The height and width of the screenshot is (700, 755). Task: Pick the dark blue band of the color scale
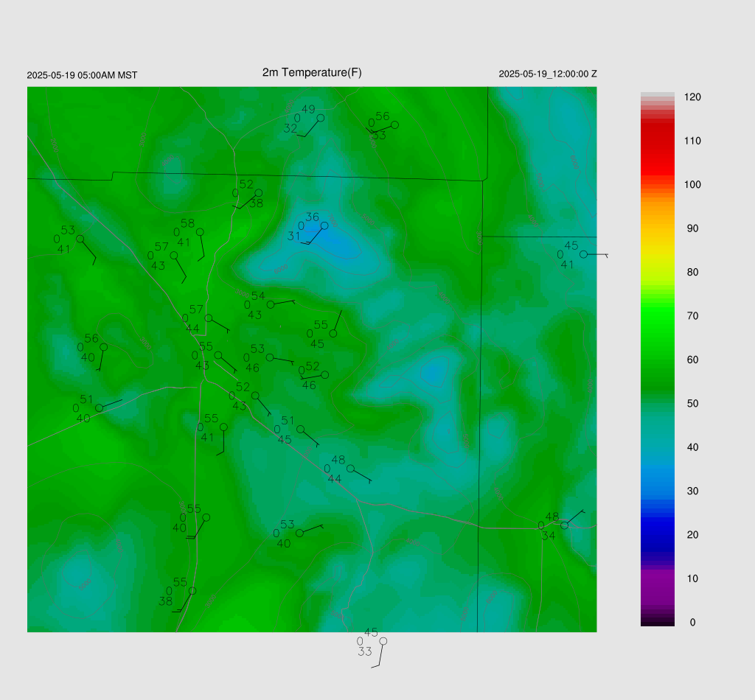coord(657,534)
